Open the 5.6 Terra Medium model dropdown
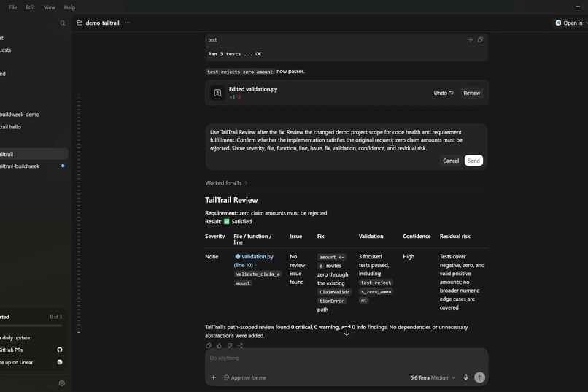This screenshot has width=588, height=392. [x=433, y=377]
